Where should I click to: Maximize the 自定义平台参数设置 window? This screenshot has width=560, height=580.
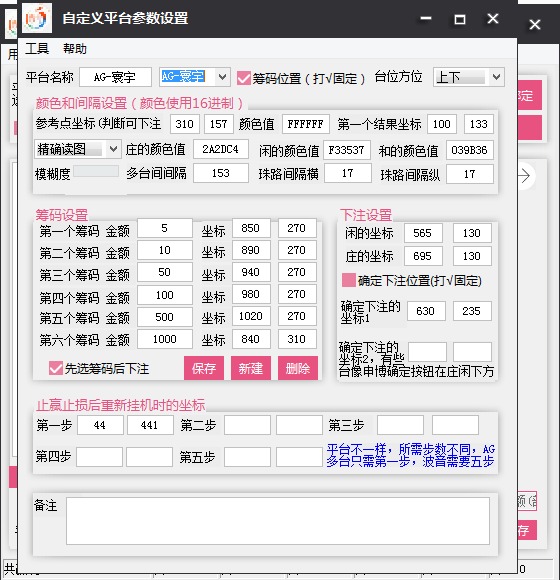460,19
